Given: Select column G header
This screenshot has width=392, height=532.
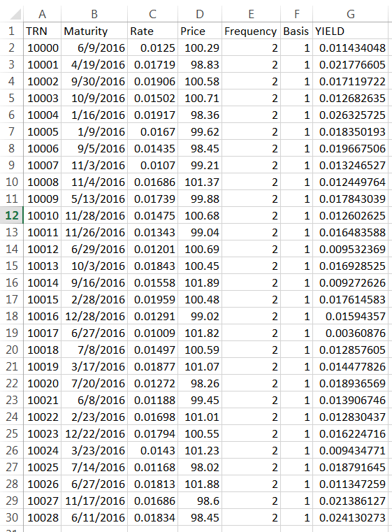Looking at the screenshot, I should pos(351,14).
